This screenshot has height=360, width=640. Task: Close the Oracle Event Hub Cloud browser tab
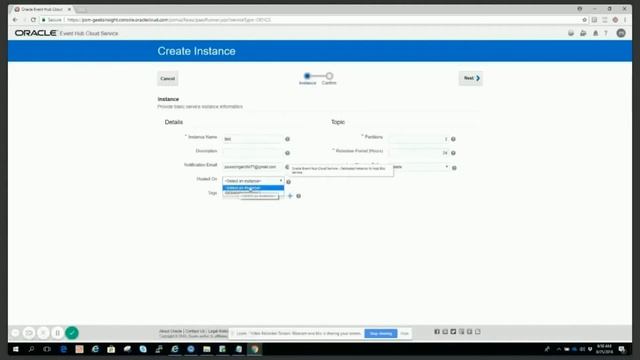click(69, 9)
